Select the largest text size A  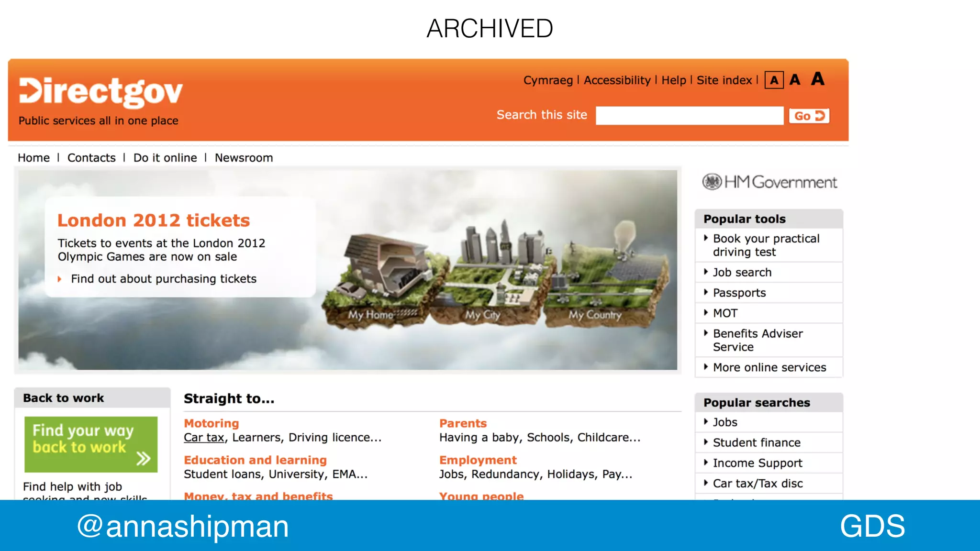818,79
